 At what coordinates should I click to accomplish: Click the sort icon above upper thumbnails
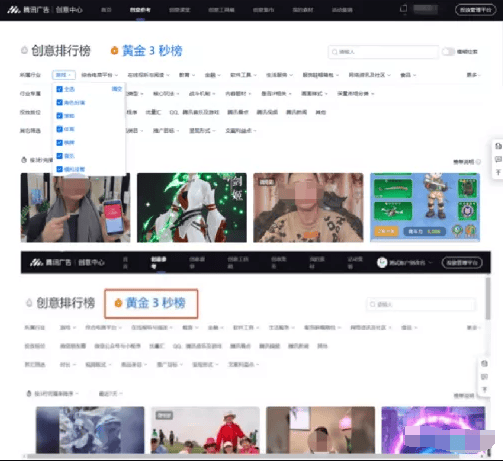point(24,160)
